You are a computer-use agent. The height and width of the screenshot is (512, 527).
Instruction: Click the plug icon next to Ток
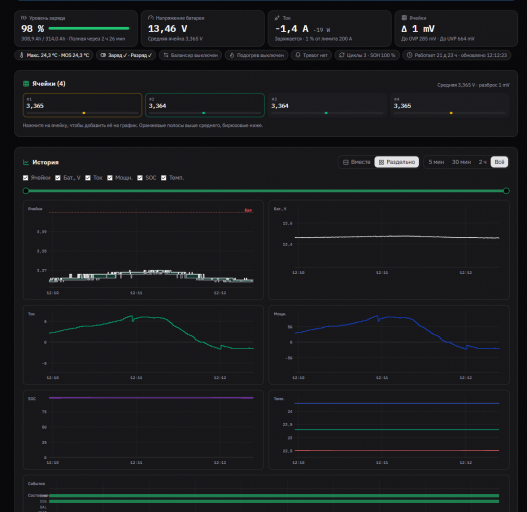[277, 18]
